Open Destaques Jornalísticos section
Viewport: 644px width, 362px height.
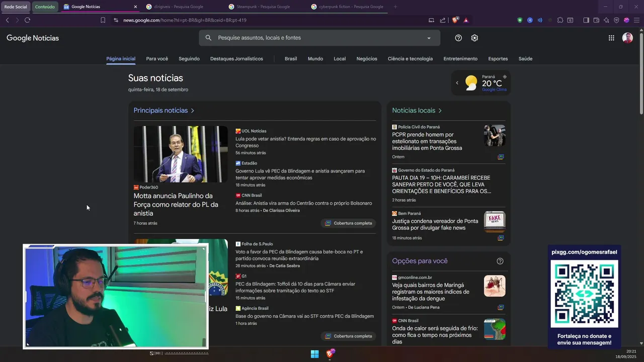coord(236,59)
